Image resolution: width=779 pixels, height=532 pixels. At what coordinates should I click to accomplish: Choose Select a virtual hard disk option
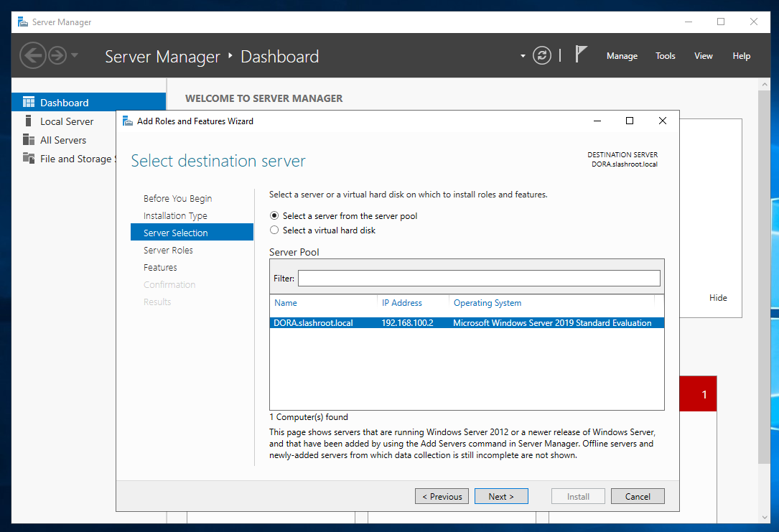point(274,230)
